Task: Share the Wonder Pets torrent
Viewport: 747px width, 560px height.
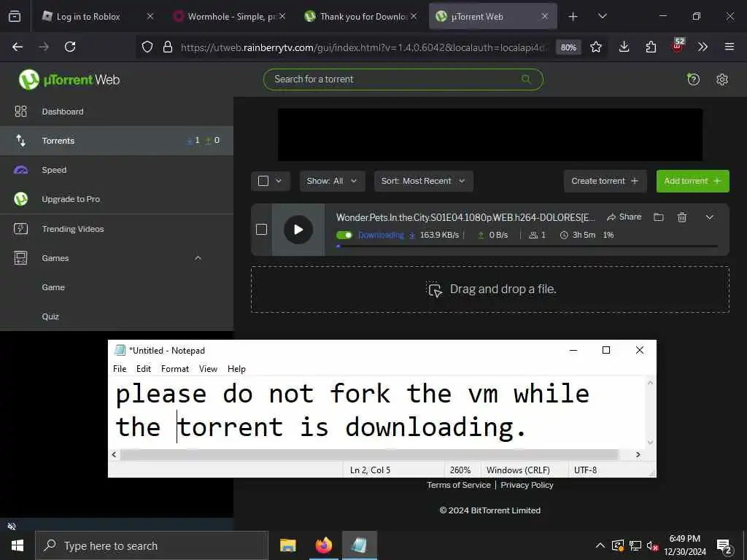Action: (624, 217)
